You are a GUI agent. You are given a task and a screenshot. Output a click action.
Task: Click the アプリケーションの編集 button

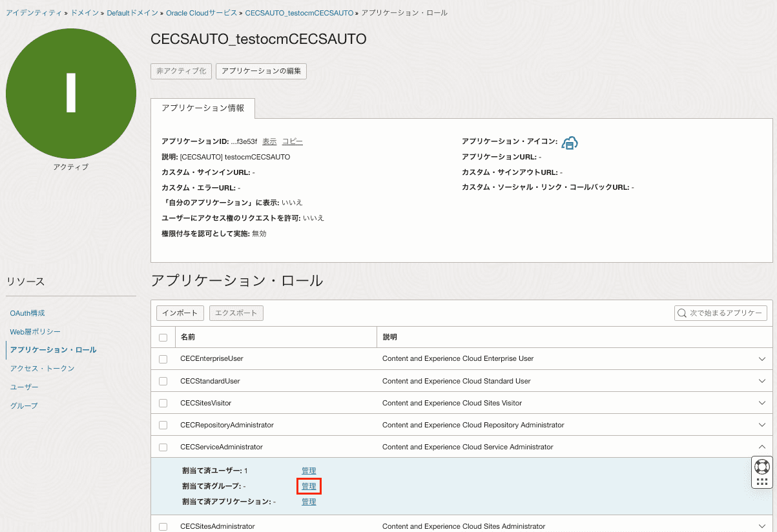[261, 71]
